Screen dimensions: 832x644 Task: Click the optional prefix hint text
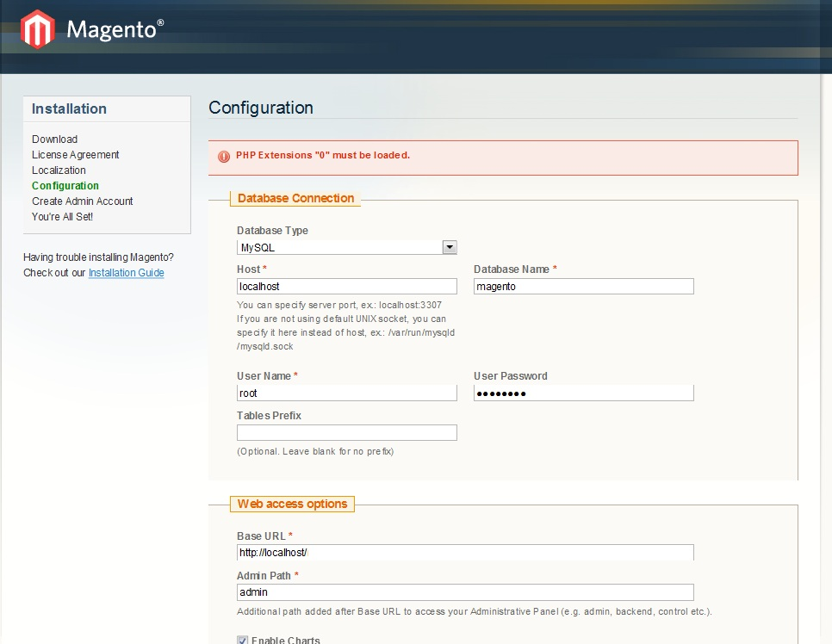pos(315,451)
